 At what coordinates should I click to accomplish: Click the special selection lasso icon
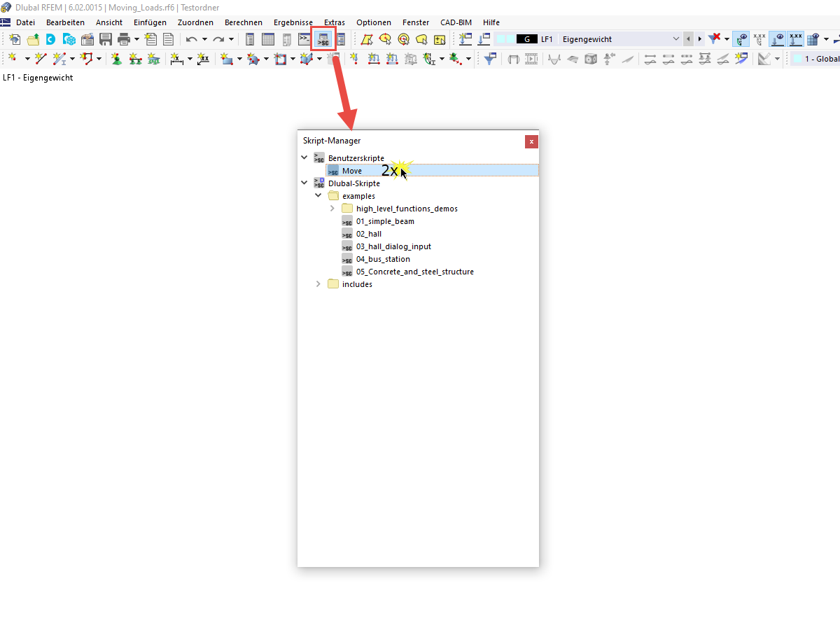pos(421,39)
